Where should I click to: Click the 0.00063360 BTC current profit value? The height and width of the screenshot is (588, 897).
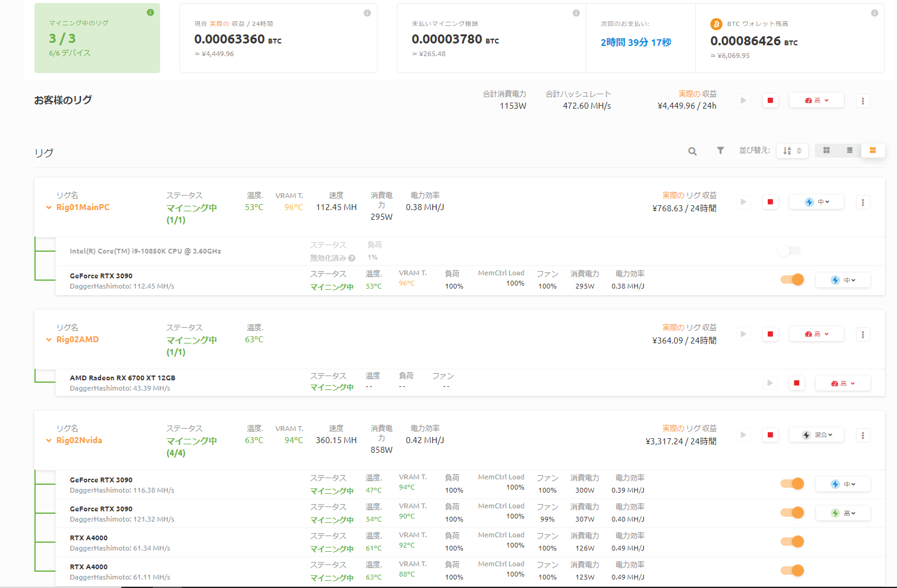point(238,39)
